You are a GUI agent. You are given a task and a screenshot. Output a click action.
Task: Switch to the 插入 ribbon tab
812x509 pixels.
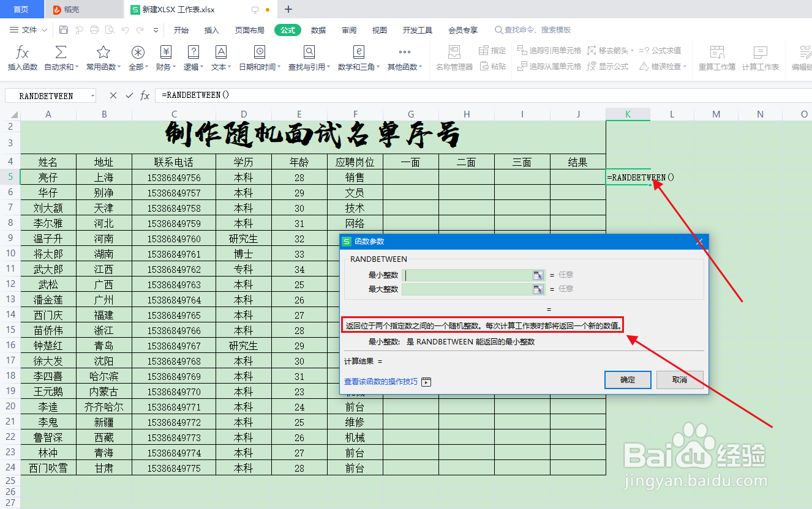click(211, 30)
